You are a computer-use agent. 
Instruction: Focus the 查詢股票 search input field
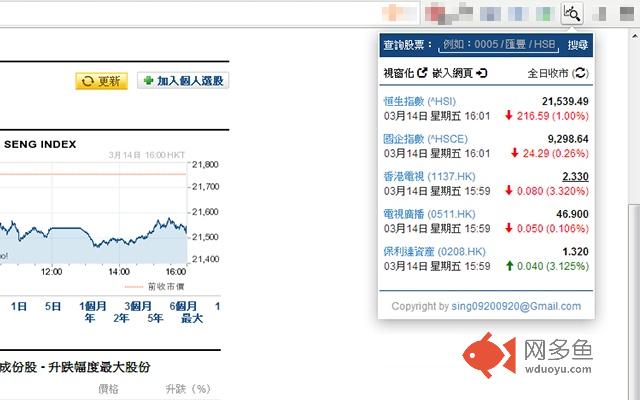(499, 44)
